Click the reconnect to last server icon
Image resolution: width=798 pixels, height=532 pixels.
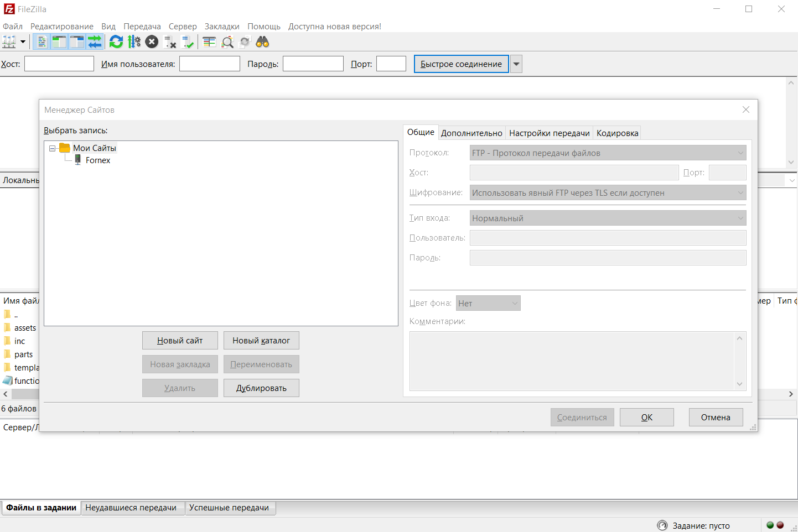[188, 42]
